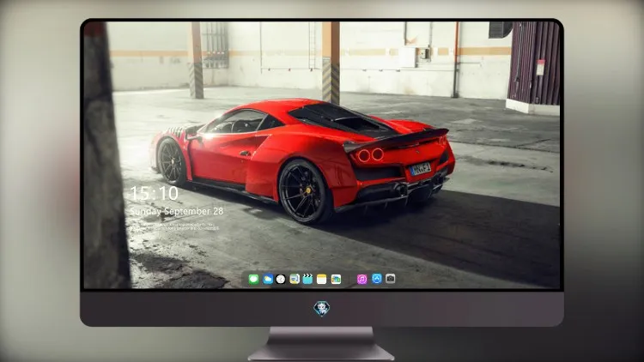Image resolution: width=644 pixels, height=362 pixels.
Task: Open the Photos gallery app in the dock
Action: (x=336, y=279)
